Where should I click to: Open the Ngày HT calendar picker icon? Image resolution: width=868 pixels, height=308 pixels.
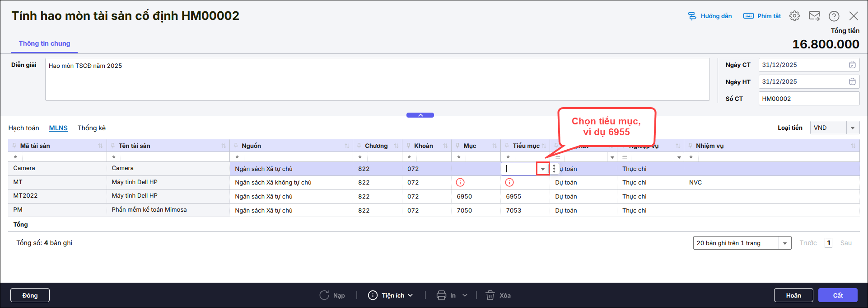tap(852, 82)
